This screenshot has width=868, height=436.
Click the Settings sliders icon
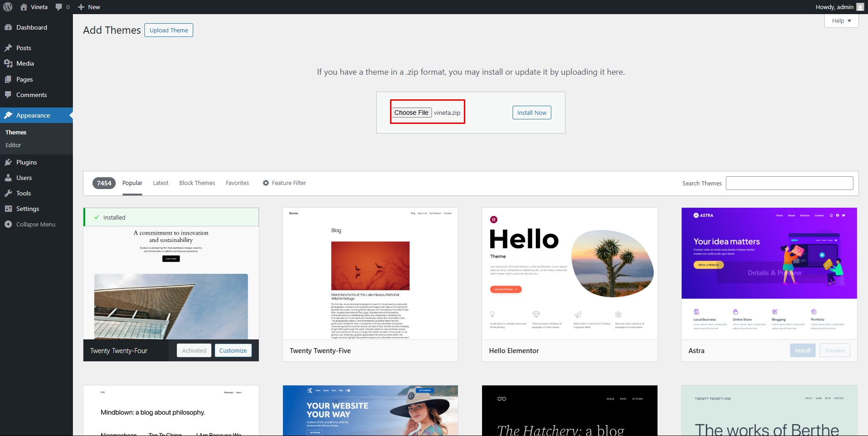click(8, 209)
